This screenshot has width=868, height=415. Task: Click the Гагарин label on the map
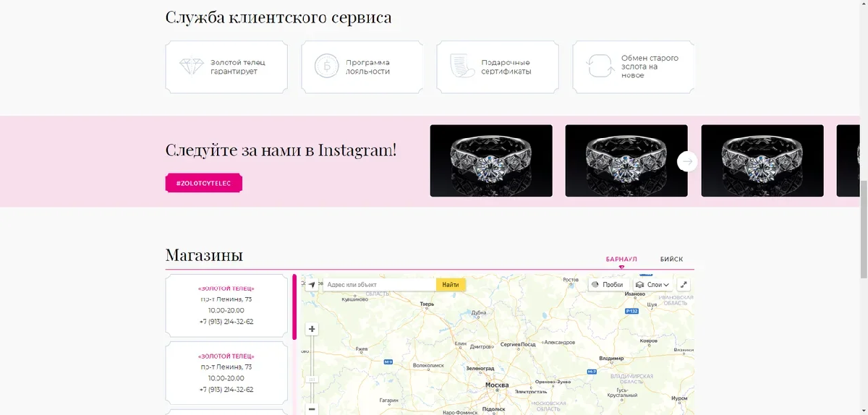390,399
